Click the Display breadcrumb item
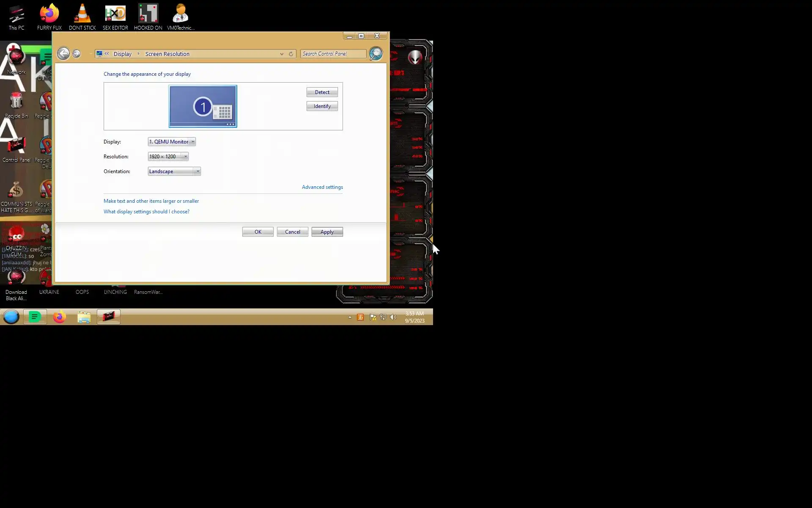This screenshot has width=812, height=508. click(x=123, y=54)
